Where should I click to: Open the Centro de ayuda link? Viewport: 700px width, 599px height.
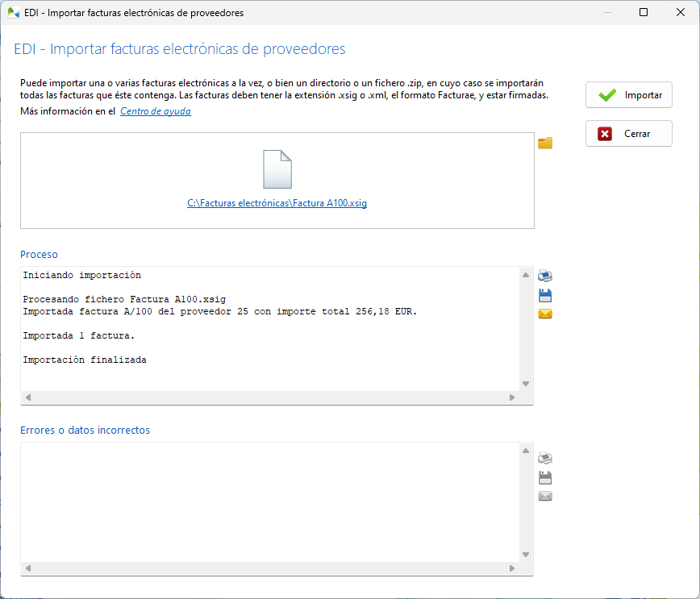point(156,111)
